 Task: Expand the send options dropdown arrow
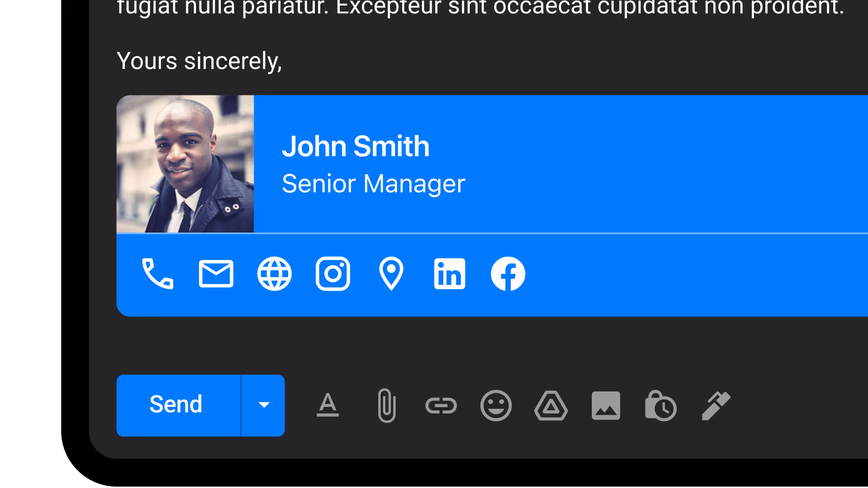pyautogui.click(x=263, y=406)
